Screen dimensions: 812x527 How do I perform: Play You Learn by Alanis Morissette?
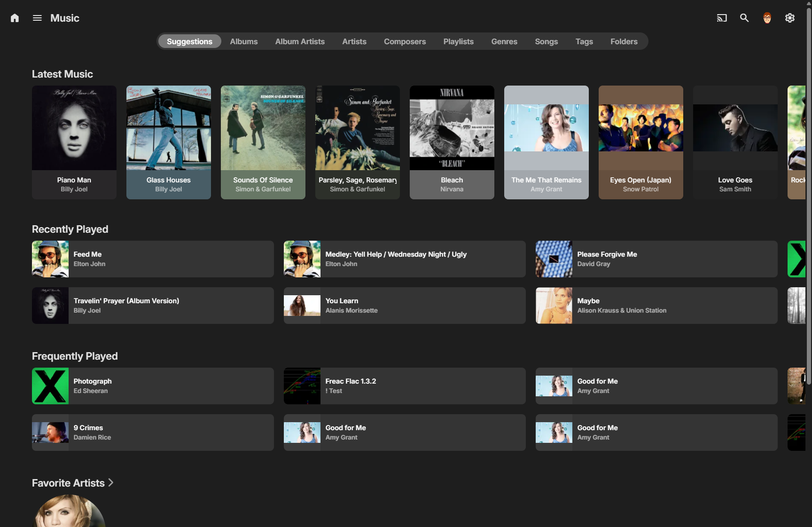click(405, 306)
